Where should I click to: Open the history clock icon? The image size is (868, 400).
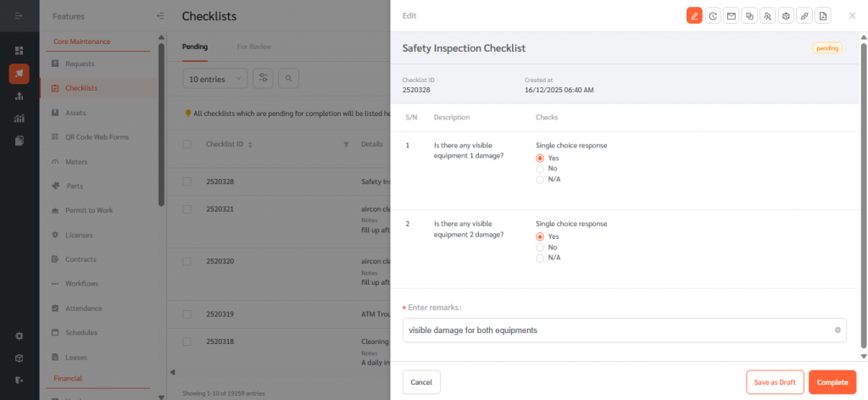point(713,16)
